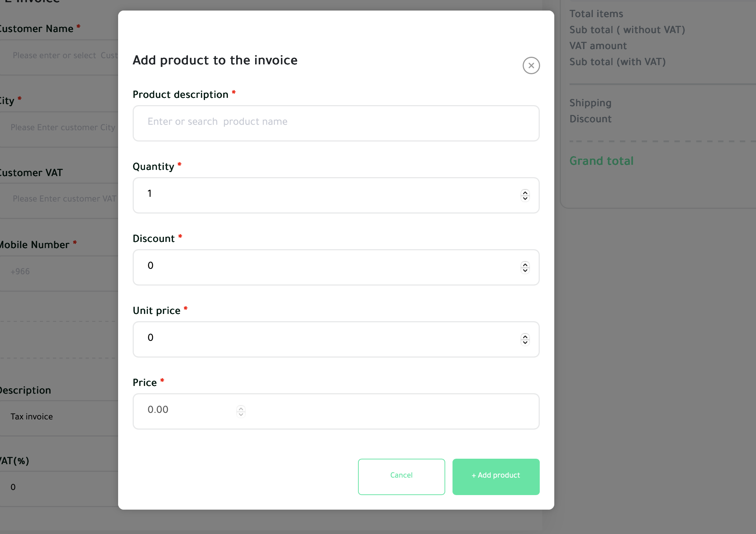The width and height of the screenshot is (756, 534).
Task: Click the Customer Name field behind the dialog
Action: [x=58, y=57]
